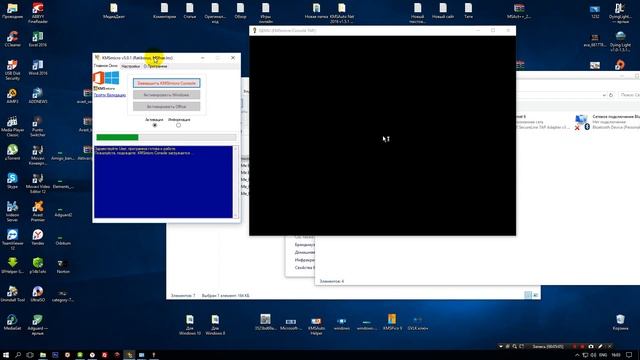Open Excel 2016 desktop shortcut
The image size is (640, 360).
pyautogui.click(x=38, y=39)
